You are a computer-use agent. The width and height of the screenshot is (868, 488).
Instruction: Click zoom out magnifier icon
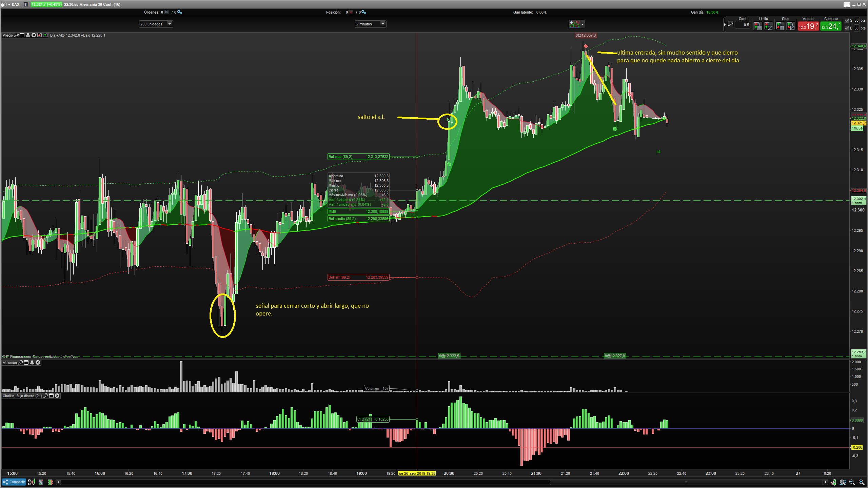click(x=852, y=482)
